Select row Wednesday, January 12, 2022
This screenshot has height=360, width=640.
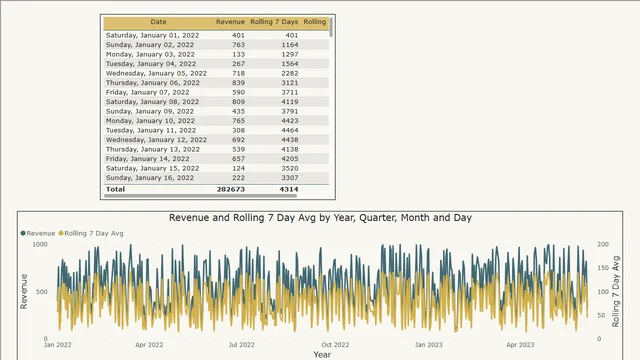pos(216,140)
